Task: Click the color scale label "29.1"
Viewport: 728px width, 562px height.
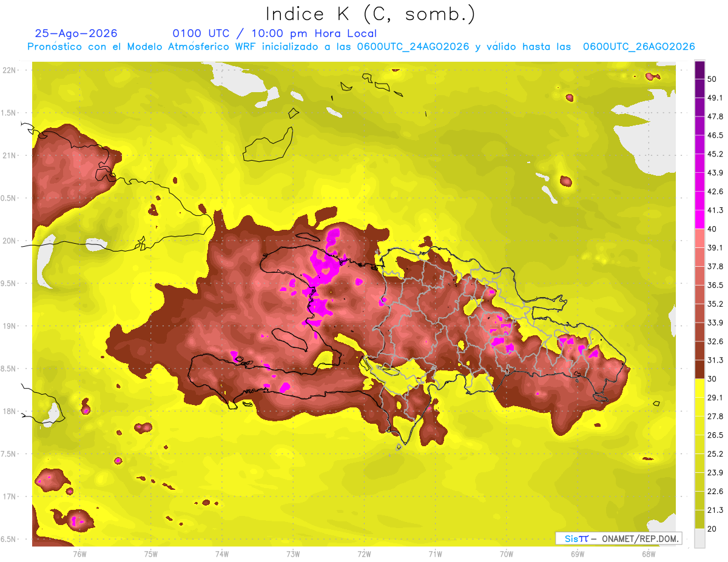Action: coord(715,398)
